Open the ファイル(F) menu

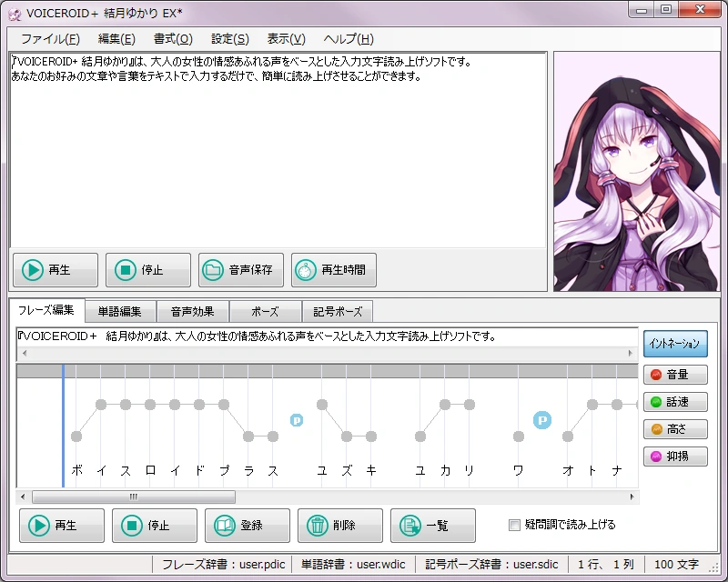coord(50,39)
